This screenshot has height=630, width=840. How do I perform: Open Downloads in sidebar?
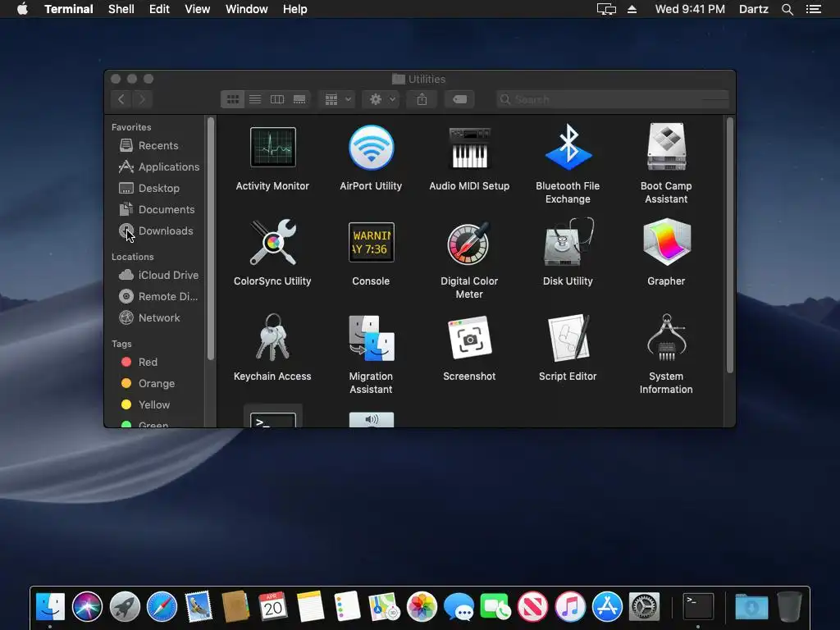156,231
